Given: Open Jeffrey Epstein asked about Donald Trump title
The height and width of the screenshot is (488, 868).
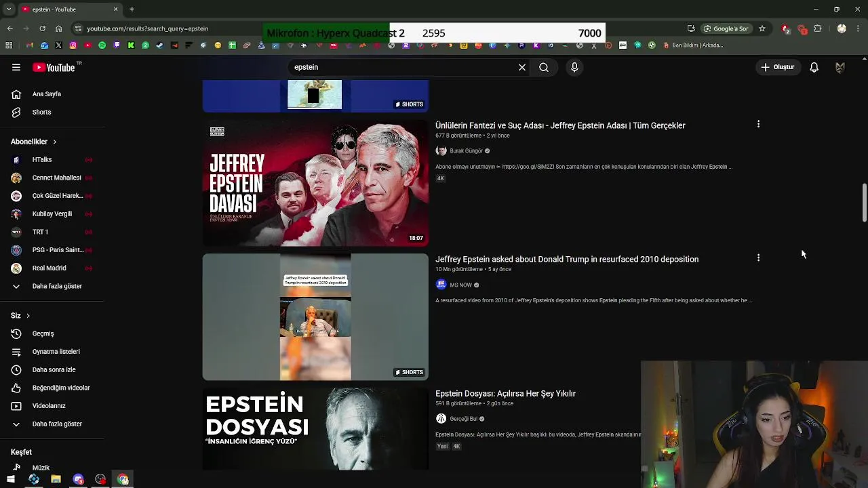Looking at the screenshot, I should pyautogui.click(x=567, y=259).
